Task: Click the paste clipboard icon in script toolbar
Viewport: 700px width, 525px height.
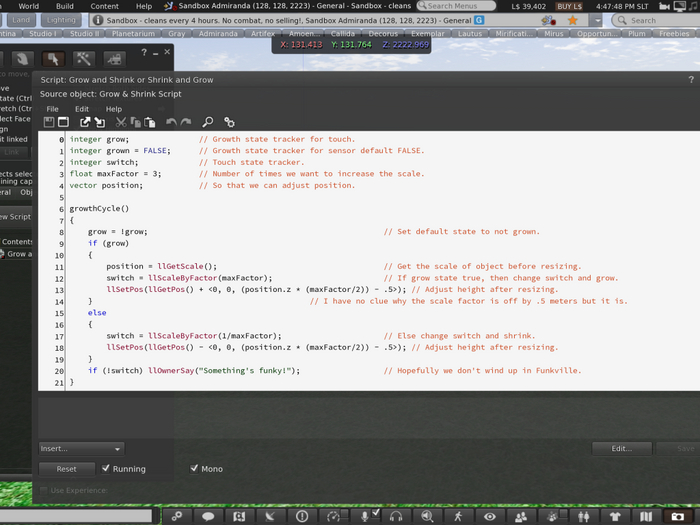Action: tap(150, 122)
